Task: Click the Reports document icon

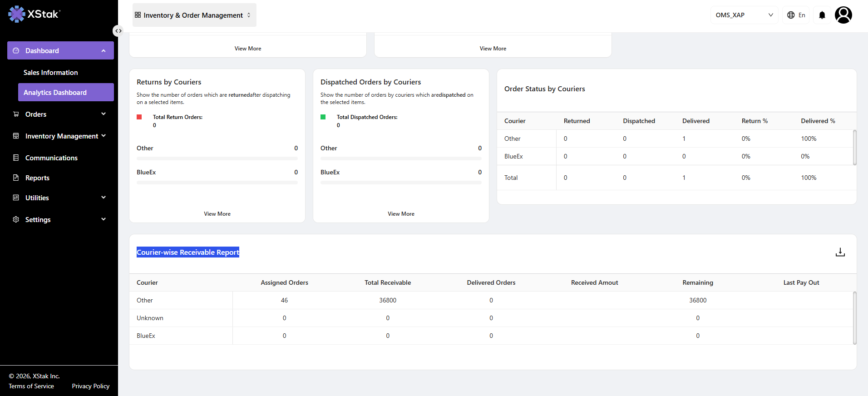Action: point(16,178)
